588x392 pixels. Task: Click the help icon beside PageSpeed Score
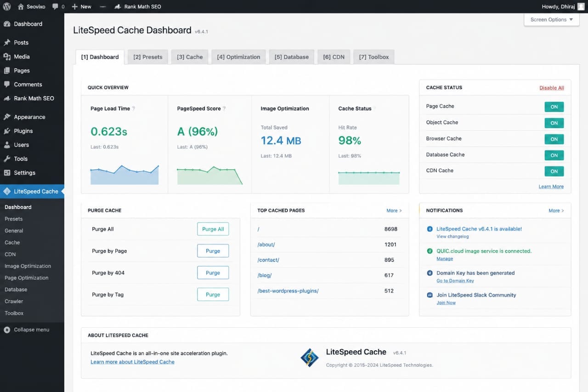tap(224, 108)
